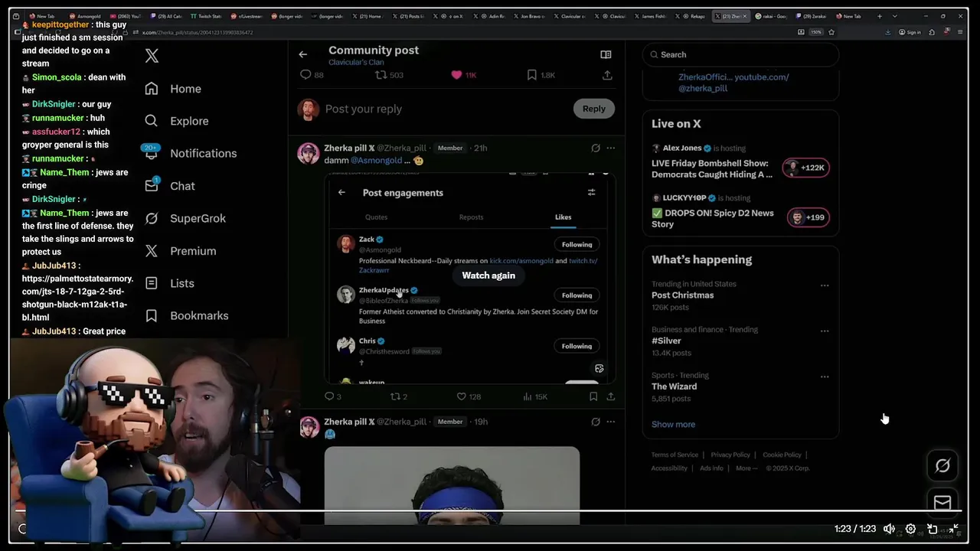This screenshot has width=980, height=551.
Task: Open Chat in the sidebar
Action: pos(169,186)
